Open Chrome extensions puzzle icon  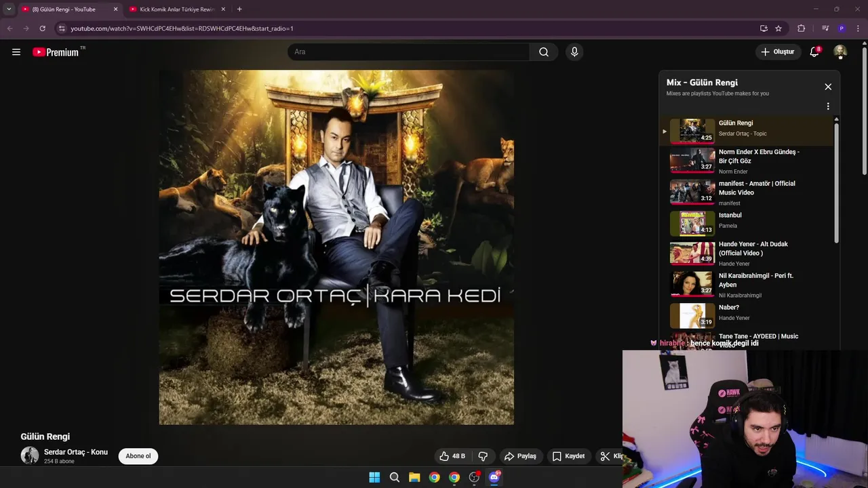tap(802, 28)
